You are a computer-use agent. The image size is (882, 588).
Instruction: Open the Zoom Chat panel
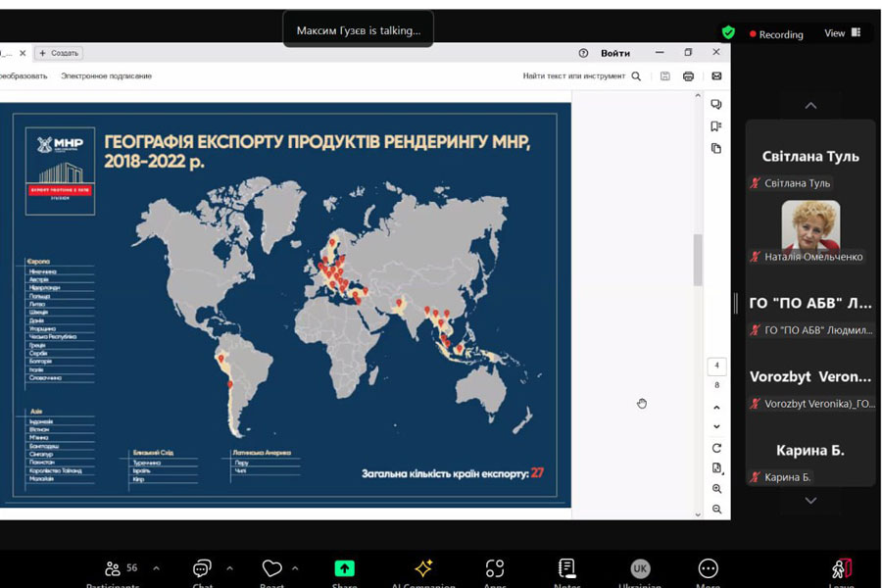pos(202,569)
